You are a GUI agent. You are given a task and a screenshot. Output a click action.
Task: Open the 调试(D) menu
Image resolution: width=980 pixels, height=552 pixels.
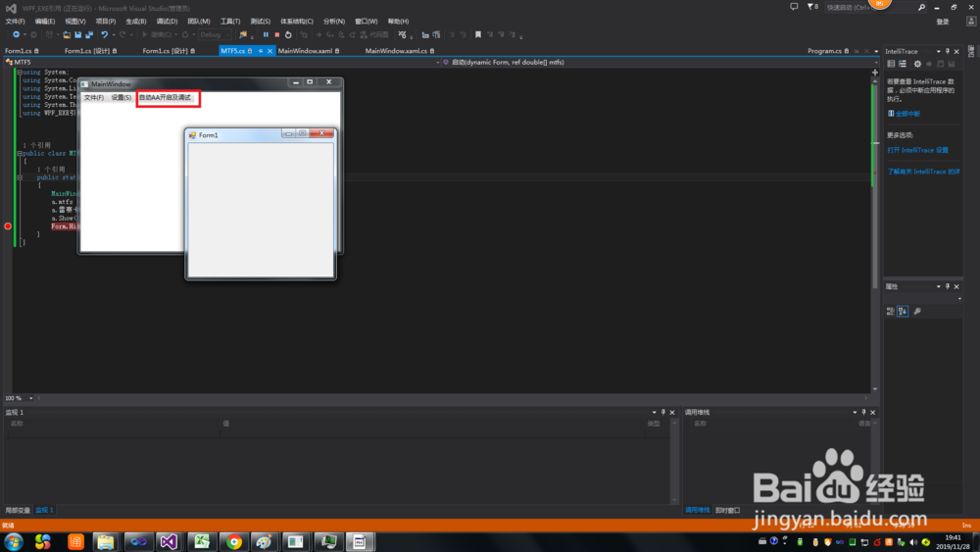(x=167, y=22)
